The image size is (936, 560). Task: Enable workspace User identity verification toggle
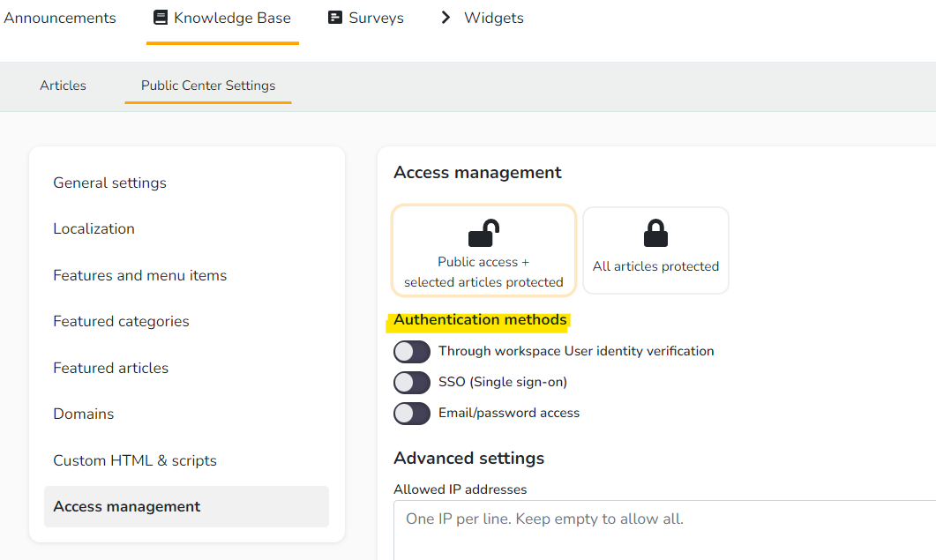[x=412, y=352]
